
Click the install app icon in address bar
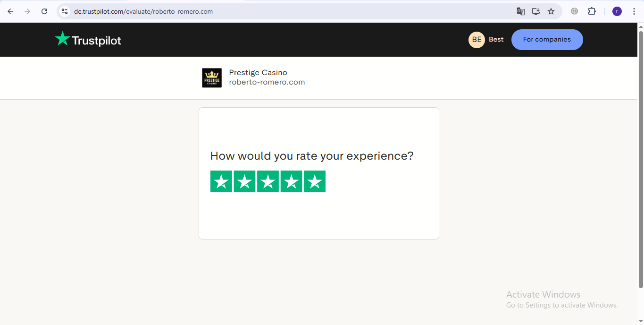(x=536, y=11)
